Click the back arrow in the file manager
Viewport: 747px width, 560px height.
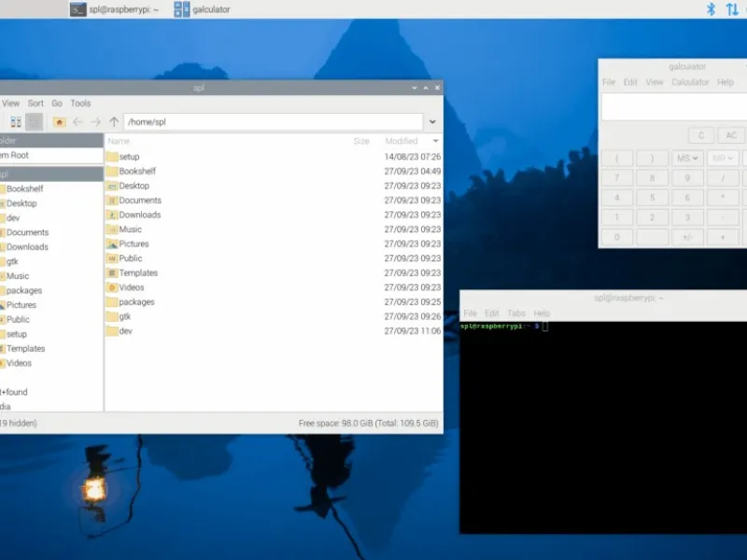click(x=78, y=122)
